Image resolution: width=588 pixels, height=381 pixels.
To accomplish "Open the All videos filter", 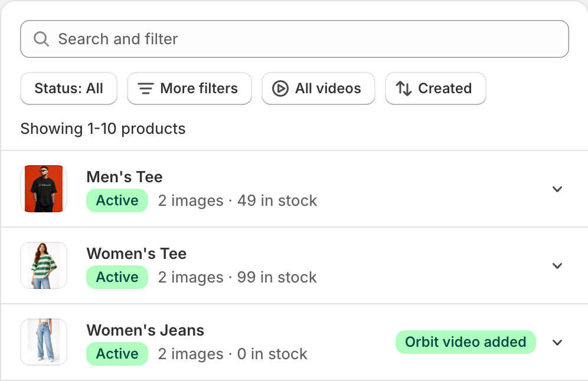I will (x=318, y=88).
